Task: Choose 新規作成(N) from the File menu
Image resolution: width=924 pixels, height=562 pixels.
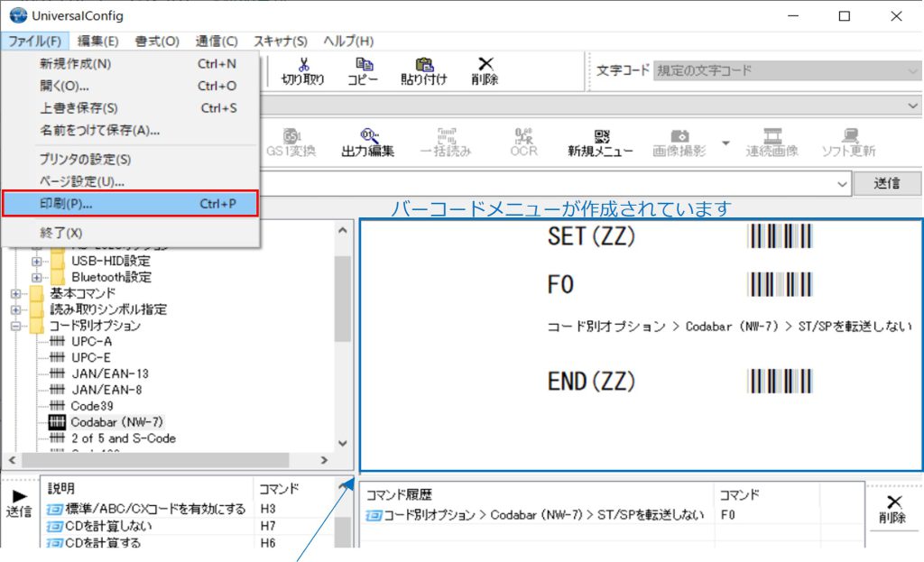Action: pyautogui.click(x=130, y=64)
